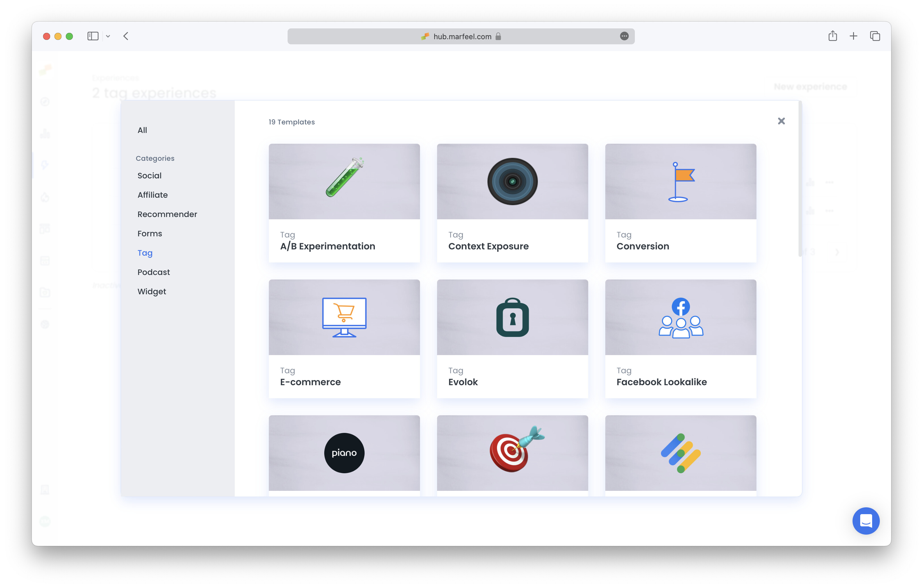This screenshot has width=923, height=588.
Task: Select the Conversion flag template
Action: point(680,203)
